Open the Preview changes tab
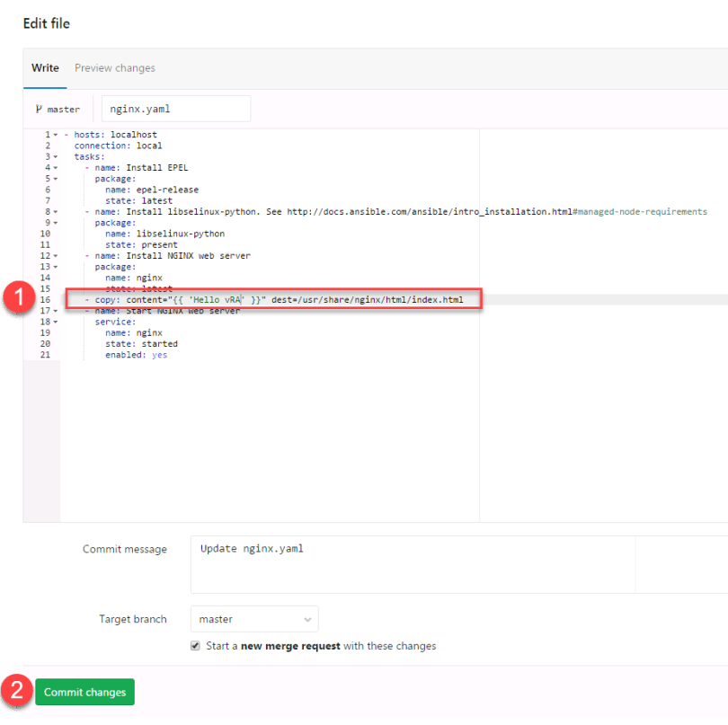The width and height of the screenshot is (728, 725). [x=115, y=68]
